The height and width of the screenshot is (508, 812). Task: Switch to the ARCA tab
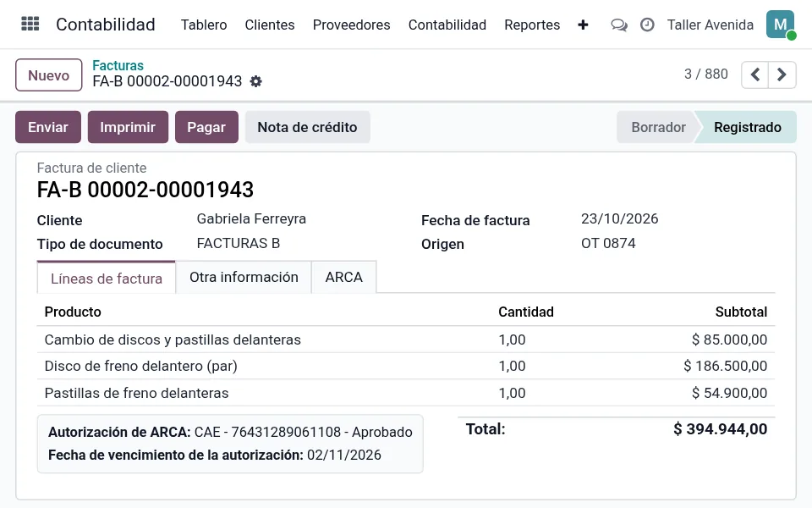click(344, 278)
